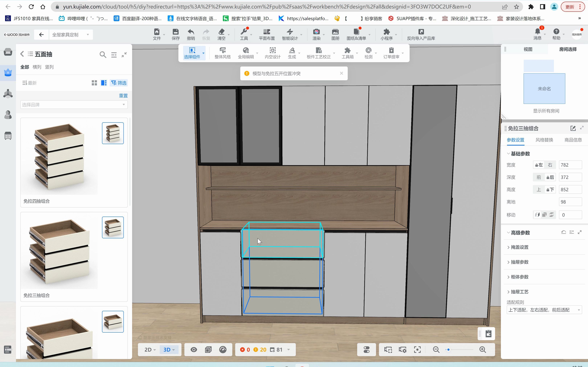Open the 反向导入产品库 icon
588x367 pixels.
click(421, 32)
